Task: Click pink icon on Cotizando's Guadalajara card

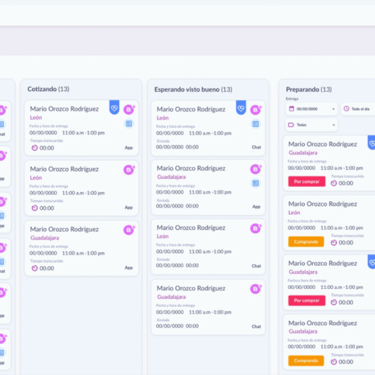Action: click(129, 230)
